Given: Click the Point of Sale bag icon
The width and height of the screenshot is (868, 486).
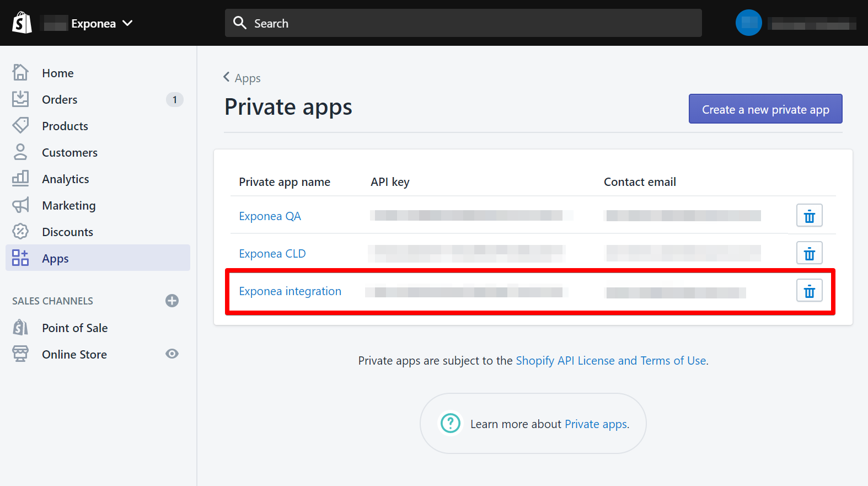Looking at the screenshot, I should coord(20,327).
